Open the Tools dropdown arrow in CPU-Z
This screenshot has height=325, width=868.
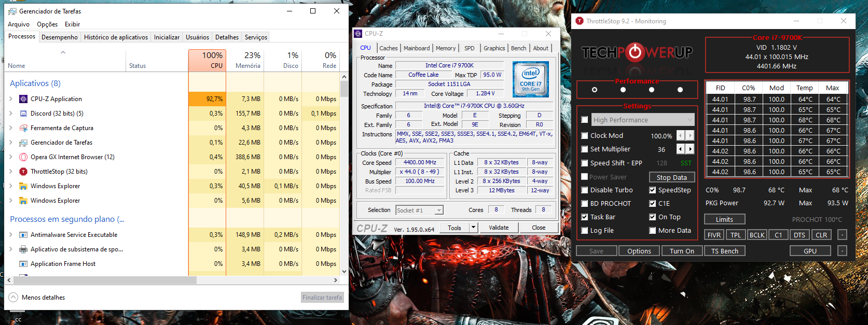(x=473, y=228)
